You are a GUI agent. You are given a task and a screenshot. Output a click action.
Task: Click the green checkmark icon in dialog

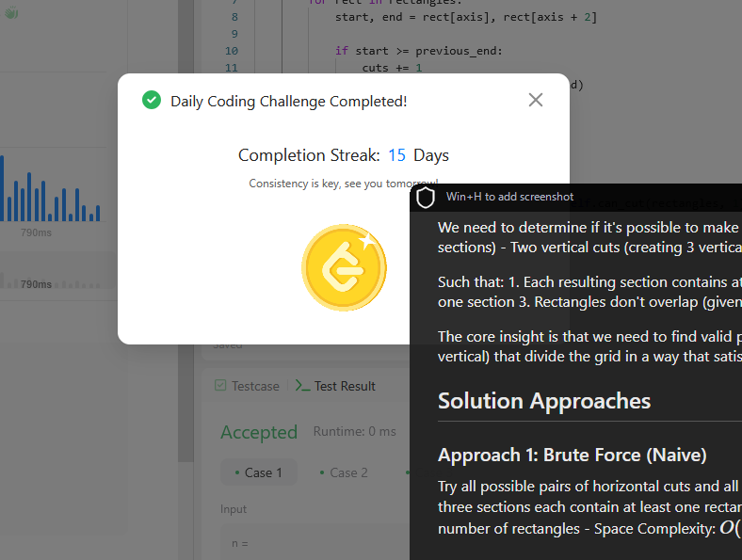click(x=152, y=100)
